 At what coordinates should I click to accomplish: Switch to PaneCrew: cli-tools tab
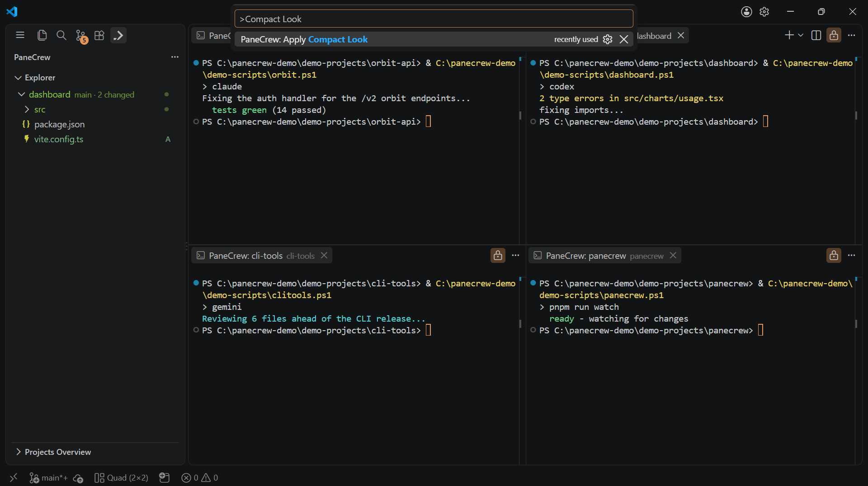tap(262, 256)
